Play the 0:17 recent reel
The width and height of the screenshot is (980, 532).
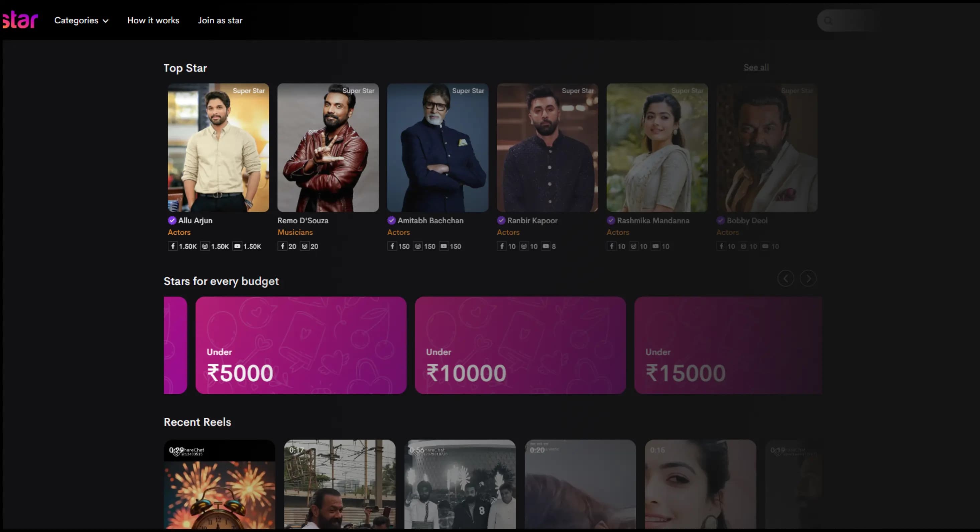339,485
